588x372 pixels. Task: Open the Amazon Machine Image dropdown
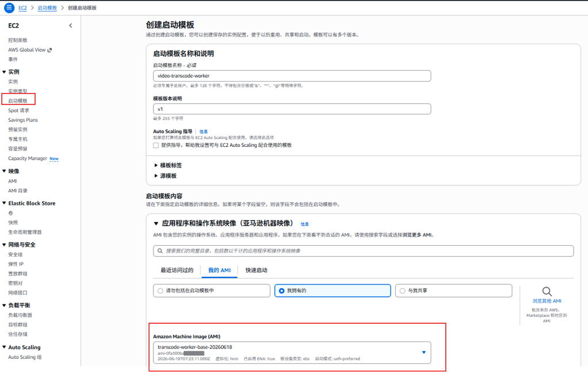pos(424,352)
